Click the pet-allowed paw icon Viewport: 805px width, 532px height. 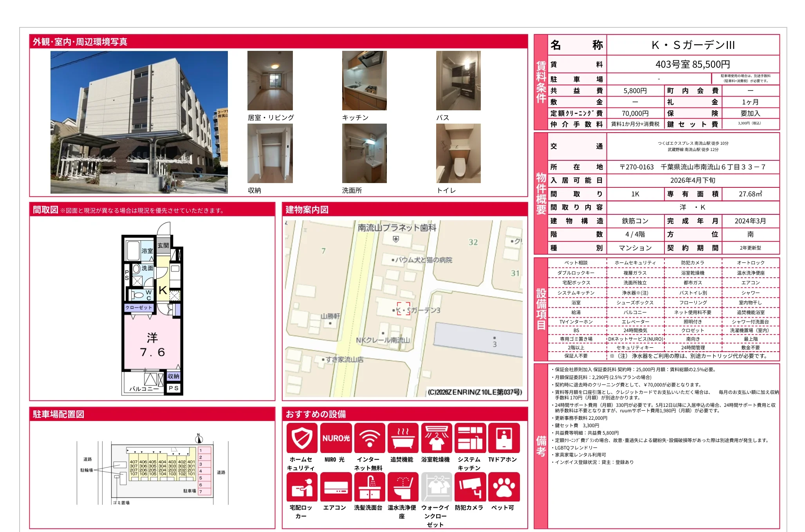point(504,487)
